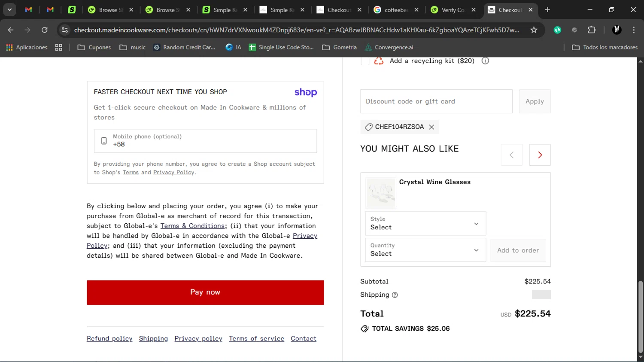Open the Extensions puzzle icon
644x362 pixels.
pos(592,30)
